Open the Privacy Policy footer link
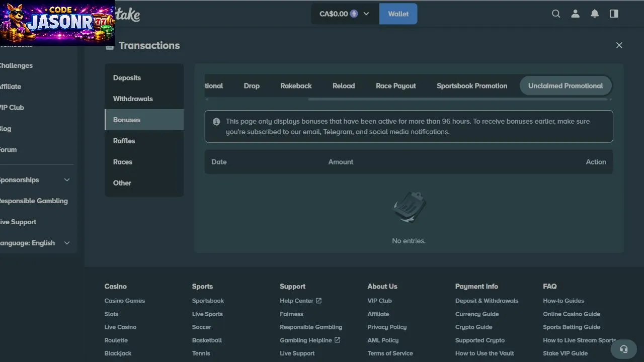 (387, 327)
